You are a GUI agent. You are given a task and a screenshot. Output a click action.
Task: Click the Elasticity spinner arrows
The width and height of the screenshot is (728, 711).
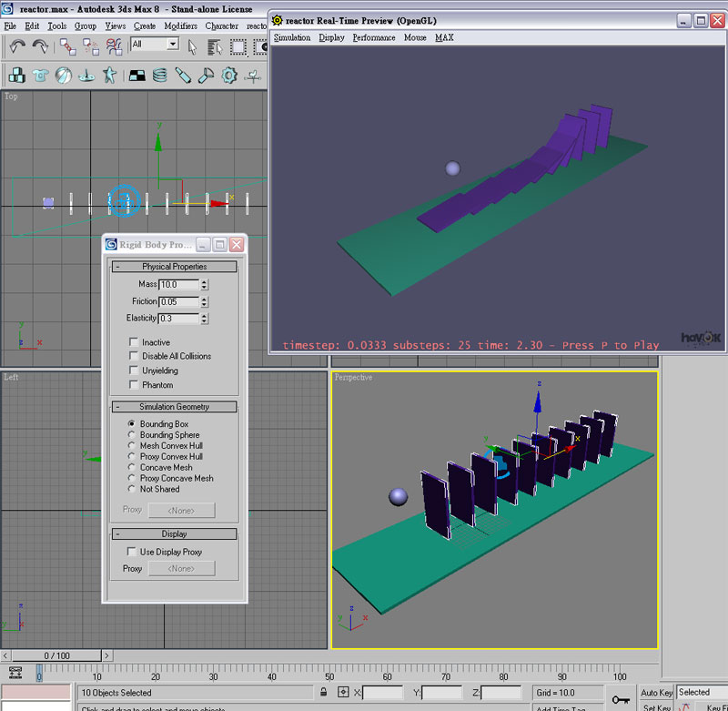point(204,318)
